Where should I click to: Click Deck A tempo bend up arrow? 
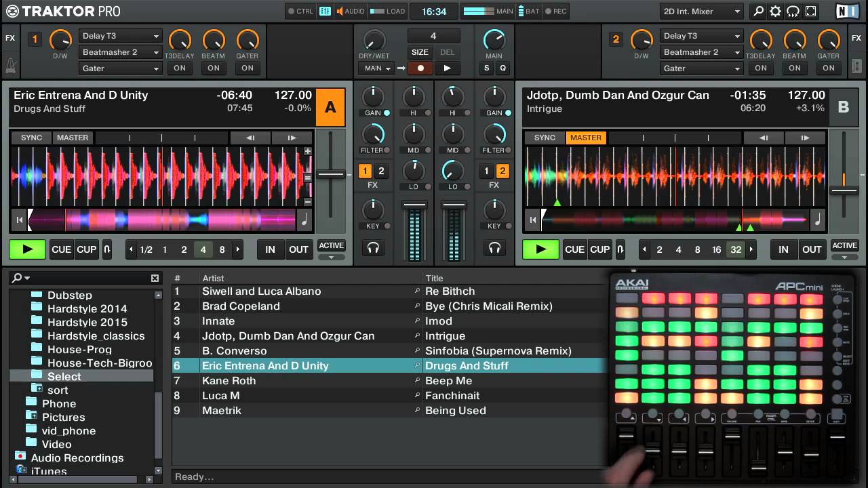(292, 138)
